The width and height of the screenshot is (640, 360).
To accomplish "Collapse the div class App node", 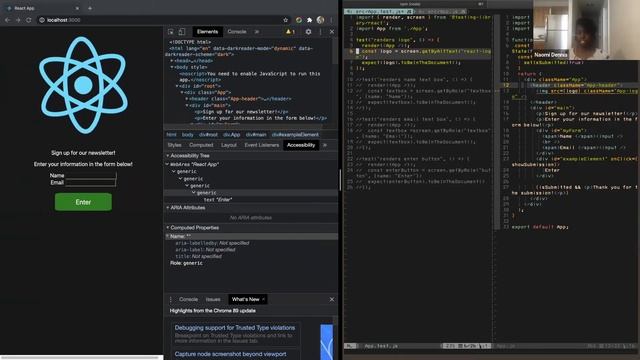I will click(182, 92).
